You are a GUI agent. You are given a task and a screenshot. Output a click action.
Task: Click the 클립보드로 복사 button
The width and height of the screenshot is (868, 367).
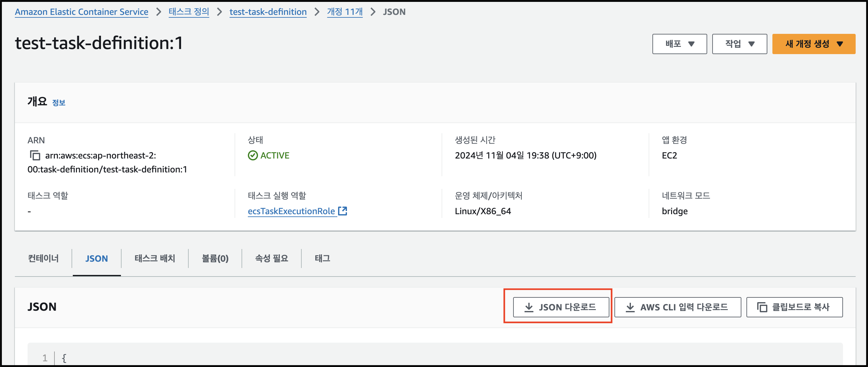pos(795,307)
